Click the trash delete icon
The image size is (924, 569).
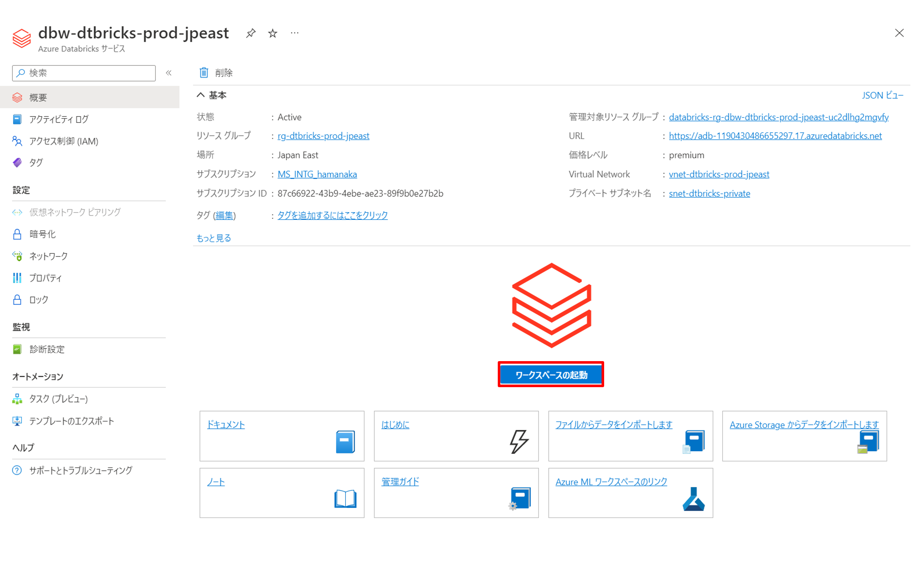(204, 72)
